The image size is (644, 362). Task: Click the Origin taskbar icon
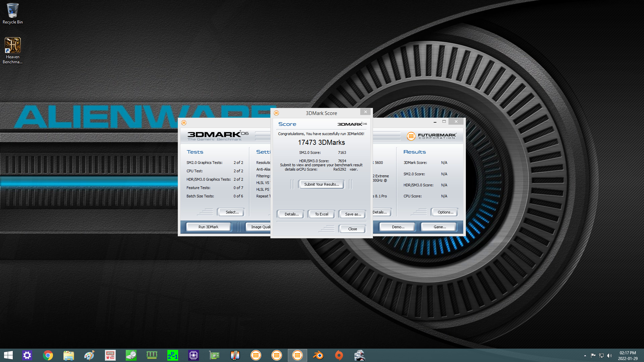click(339, 355)
